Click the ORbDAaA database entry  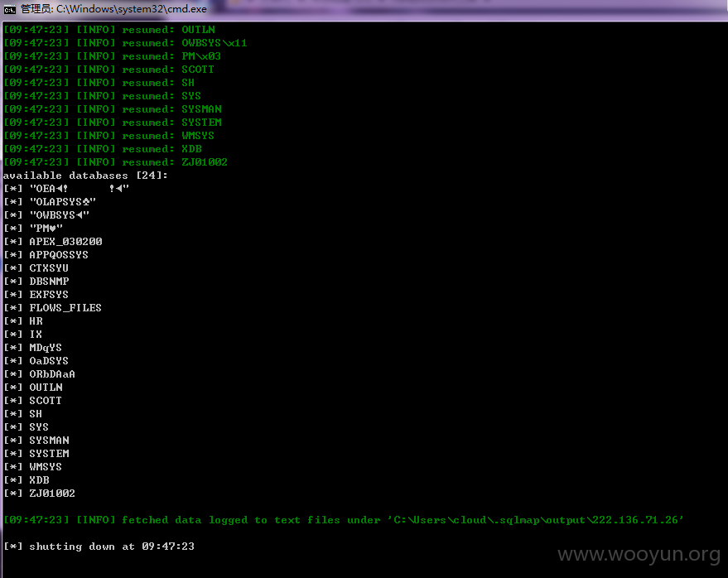(x=40, y=374)
